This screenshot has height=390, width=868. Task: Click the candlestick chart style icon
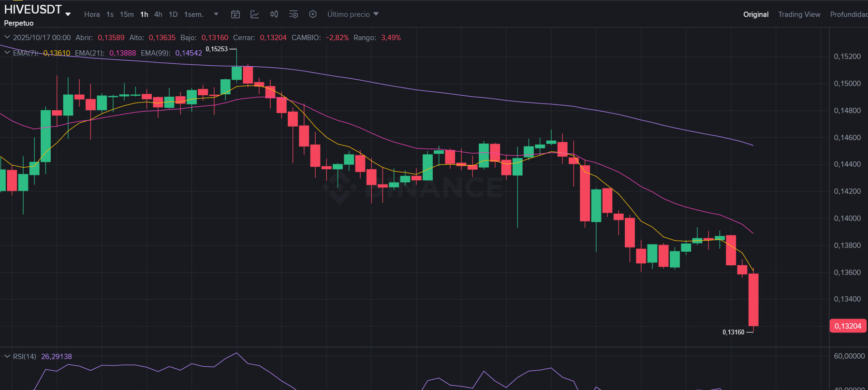click(x=274, y=14)
